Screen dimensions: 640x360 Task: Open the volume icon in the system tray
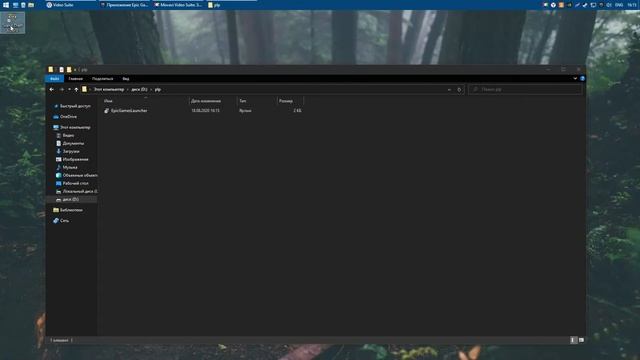pos(609,5)
